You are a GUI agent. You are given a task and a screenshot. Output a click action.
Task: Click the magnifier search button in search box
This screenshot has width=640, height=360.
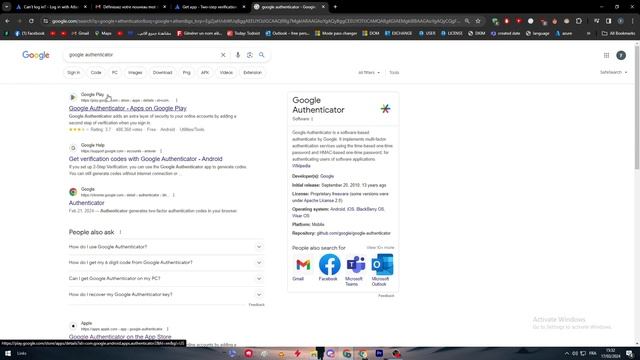(262, 55)
